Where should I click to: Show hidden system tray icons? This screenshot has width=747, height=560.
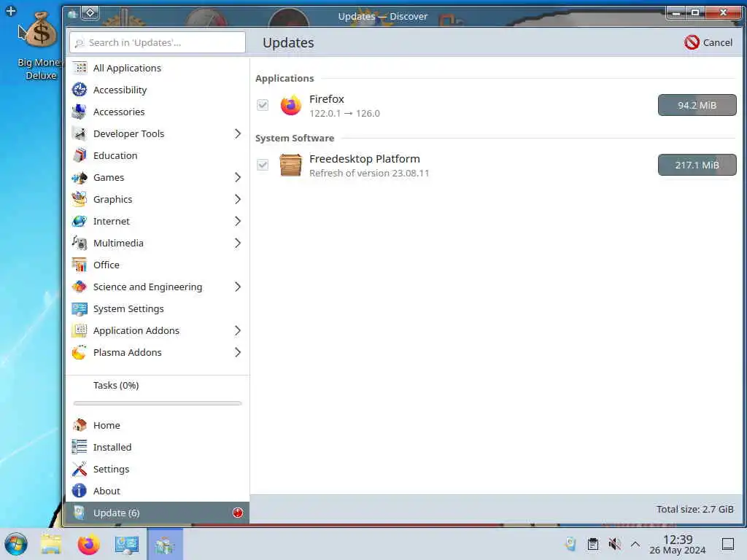(x=635, y=544)
